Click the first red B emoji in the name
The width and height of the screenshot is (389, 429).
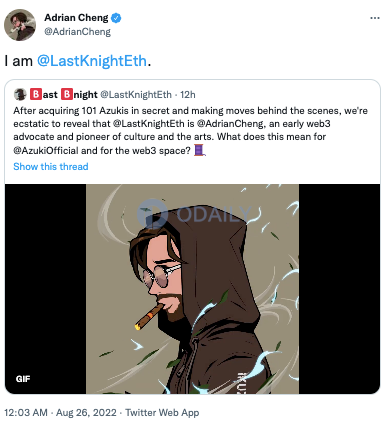[x=36, y=95]
